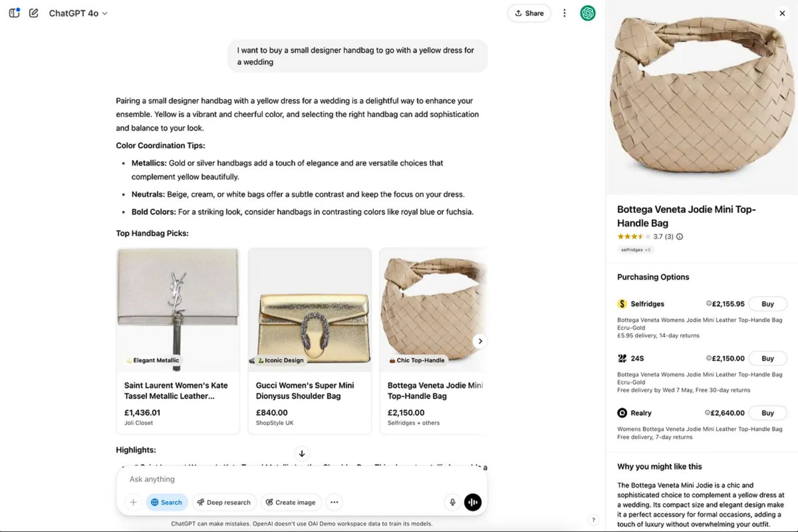Buy from Selfridges for £2,155.95
This screenshot has width=798, height=532.
pos(767,304)
